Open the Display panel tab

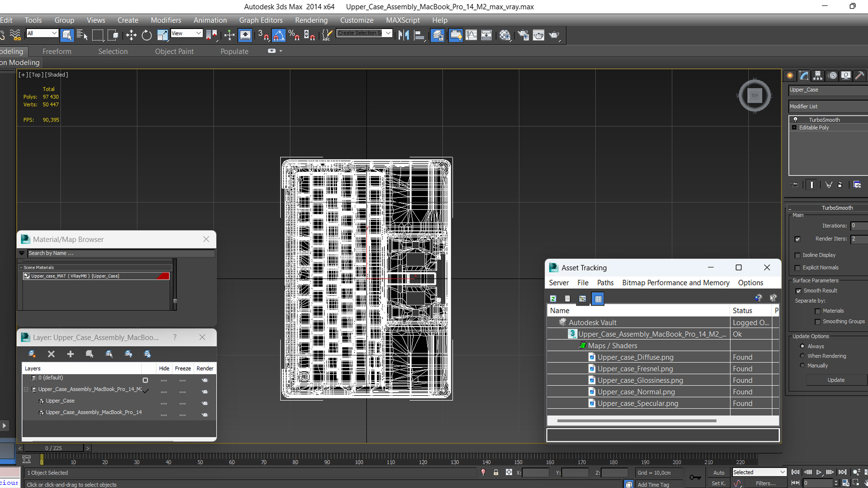pyautogui.click(x=846, y=75)
